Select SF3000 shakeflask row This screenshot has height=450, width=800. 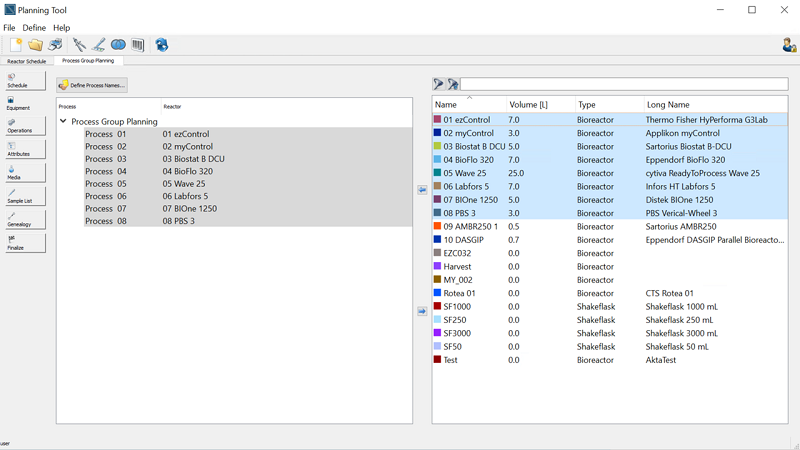[610, 333]
